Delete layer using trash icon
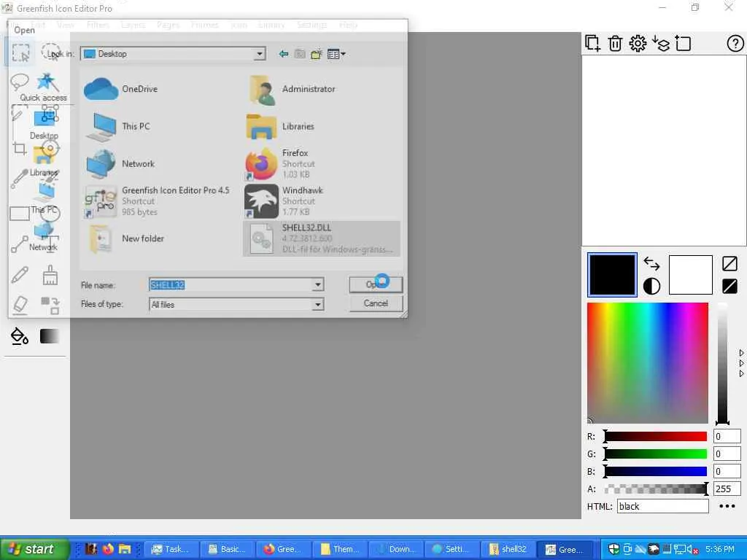 (x=615, y=43)
